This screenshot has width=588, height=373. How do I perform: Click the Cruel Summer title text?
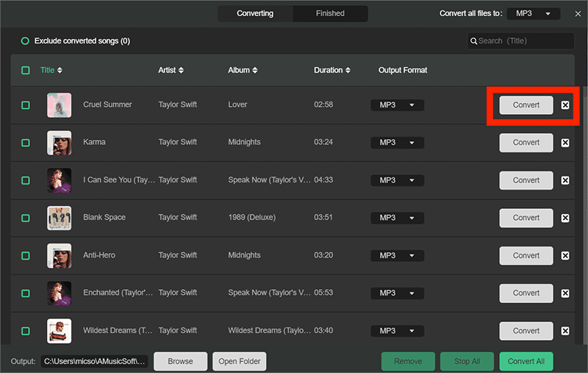click(x=107, y=104)
